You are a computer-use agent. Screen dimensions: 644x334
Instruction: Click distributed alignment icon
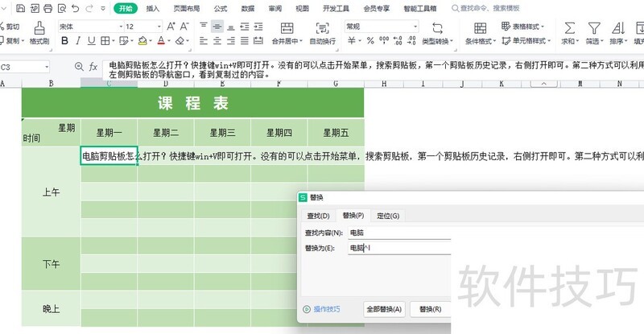click(x=258, y=41)
